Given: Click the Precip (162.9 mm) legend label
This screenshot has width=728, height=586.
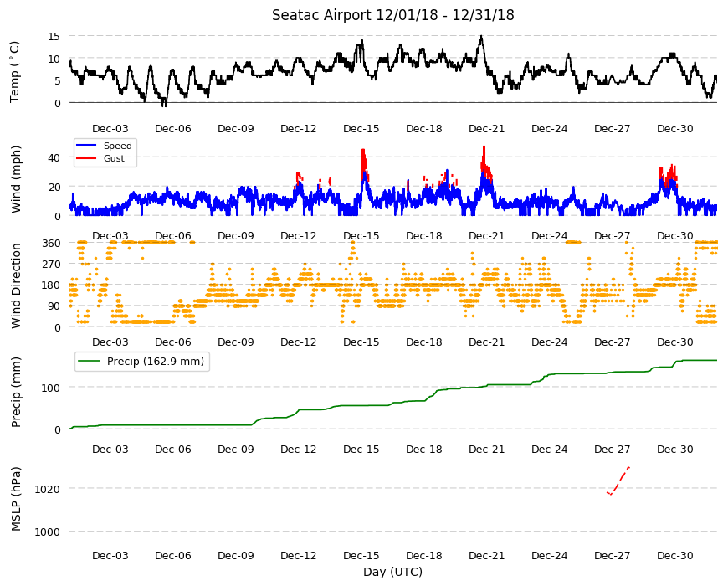Looking at the screenshot, I should [x=156, y=362].
